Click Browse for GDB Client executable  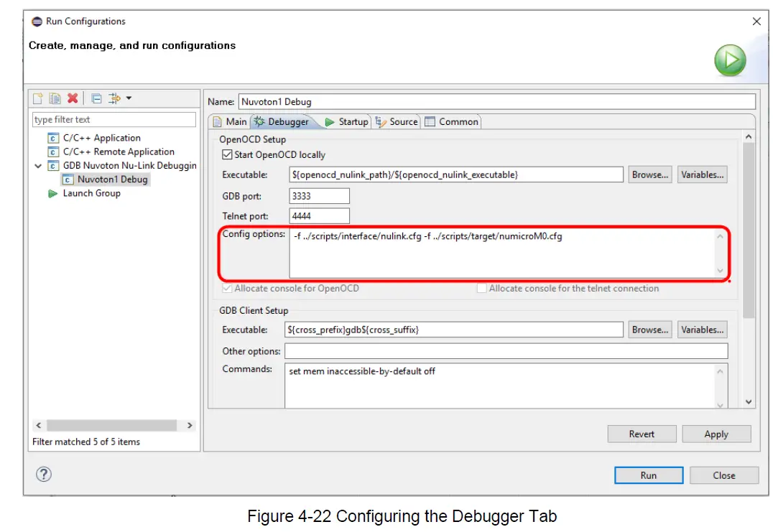pyautogui.click(x=649, y=330)
